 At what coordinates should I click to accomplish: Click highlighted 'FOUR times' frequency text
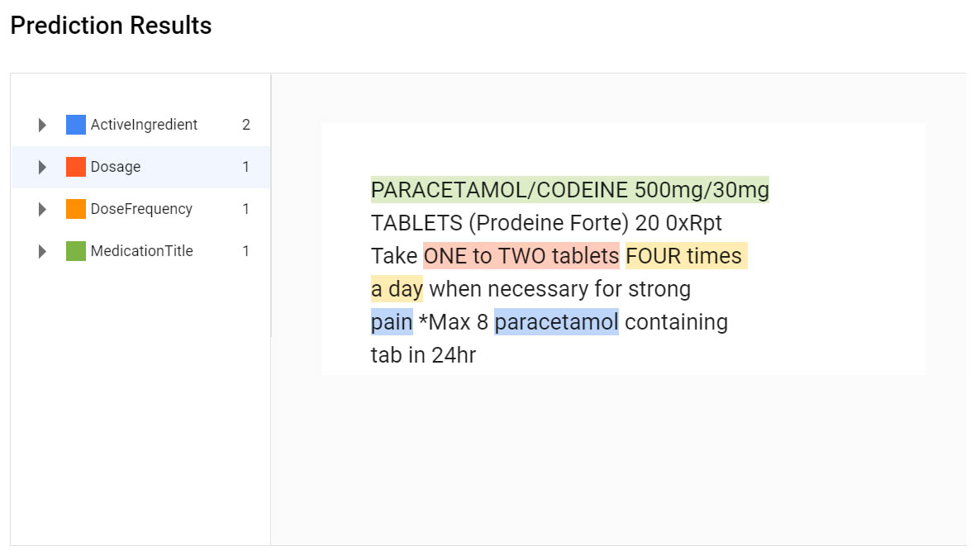[x=685, y=256]
